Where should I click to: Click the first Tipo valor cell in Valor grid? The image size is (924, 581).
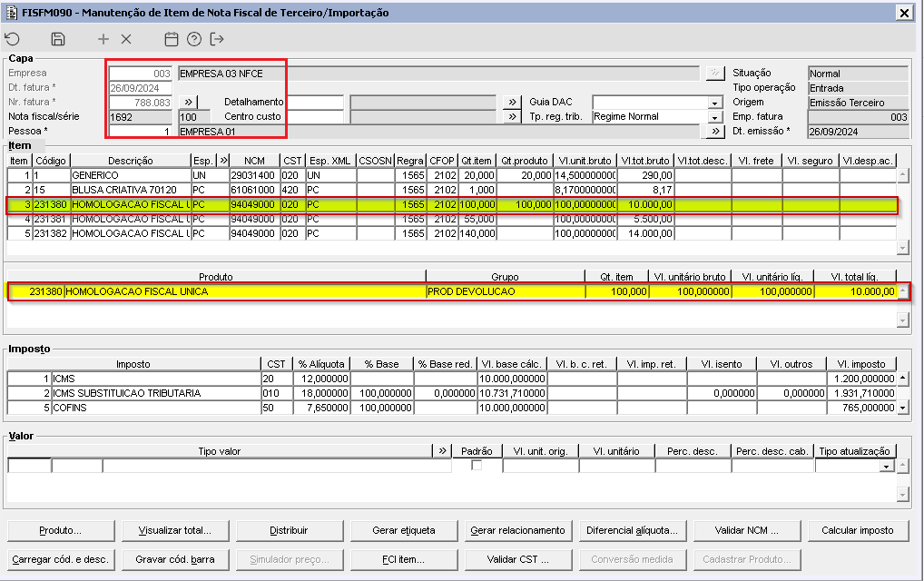click(29, 466)
